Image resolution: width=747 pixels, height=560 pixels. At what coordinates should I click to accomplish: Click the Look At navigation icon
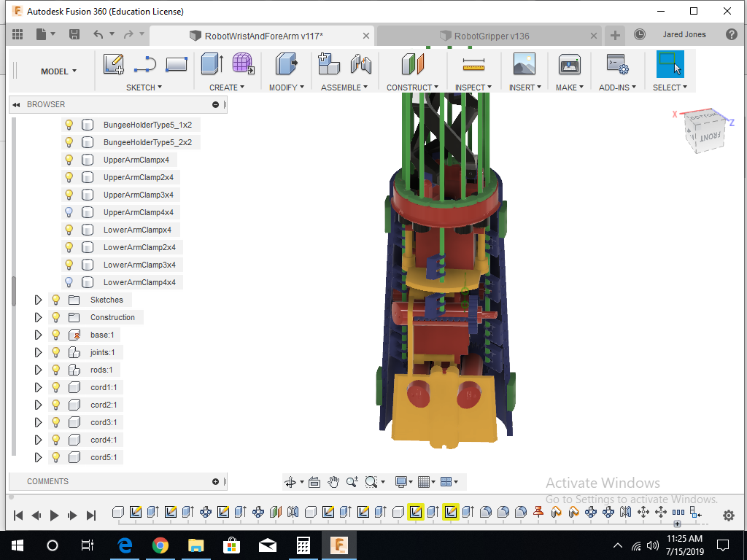[314, 482]
